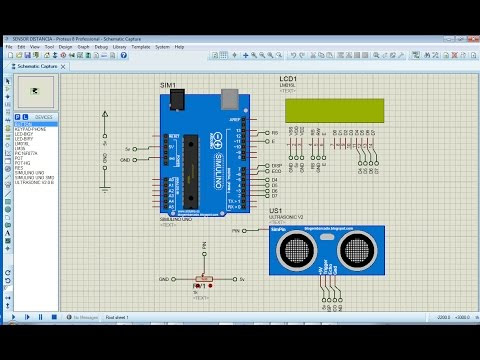
Task: Click the No Messages status indicator
Action: coord(82,317)
